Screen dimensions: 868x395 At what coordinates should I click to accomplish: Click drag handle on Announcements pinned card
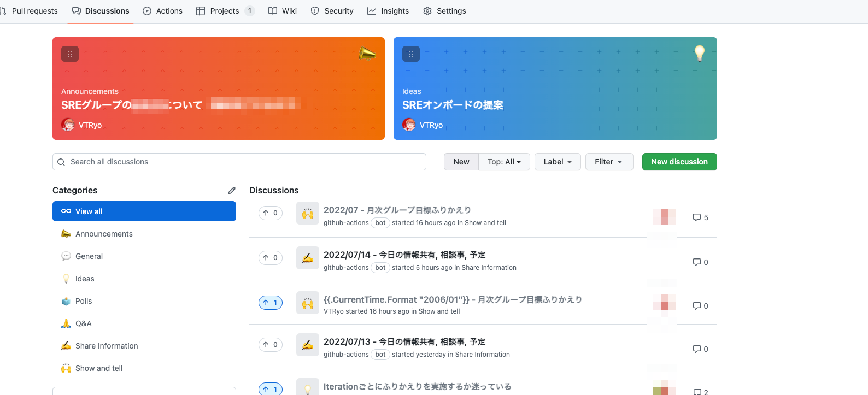pyautogui.click(x=70, y=54)
